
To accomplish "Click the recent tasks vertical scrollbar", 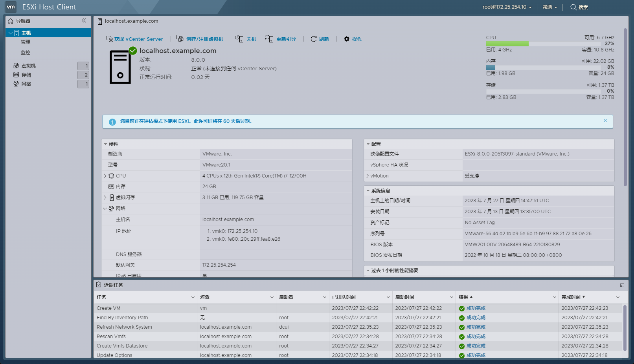I will point(625,327).
